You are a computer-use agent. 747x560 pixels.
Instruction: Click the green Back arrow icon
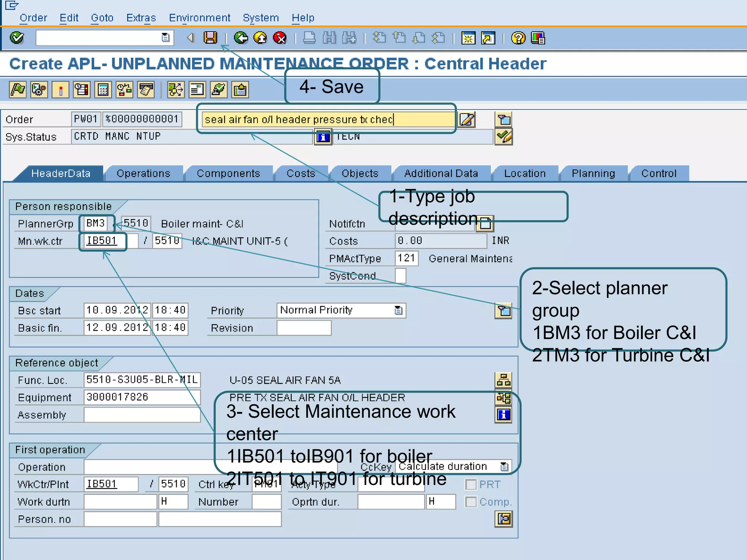(241, 38)
